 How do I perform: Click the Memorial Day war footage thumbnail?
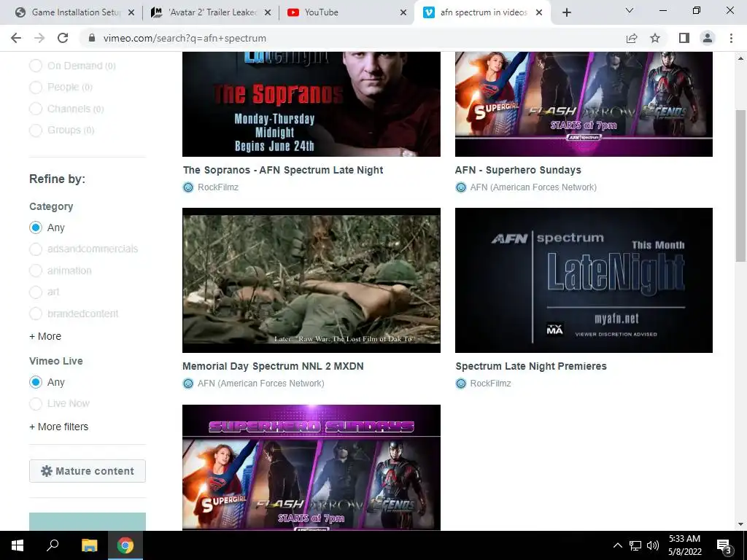tap(311, 281)
